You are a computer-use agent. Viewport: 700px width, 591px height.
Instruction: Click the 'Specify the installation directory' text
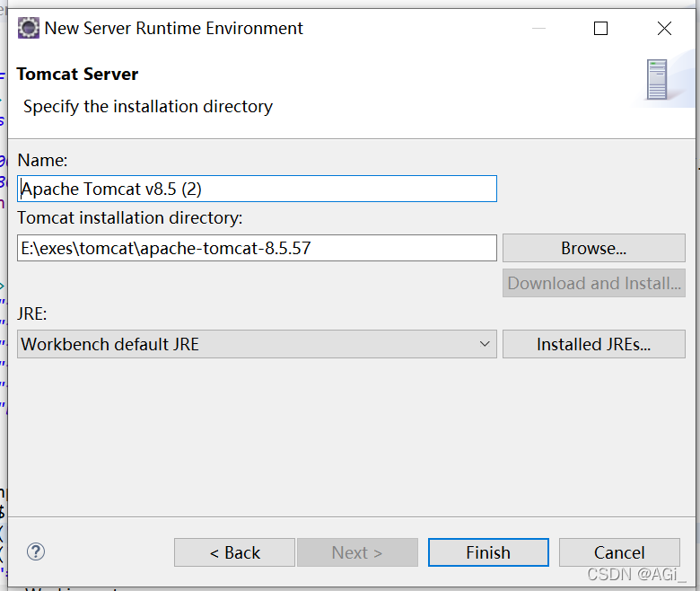pos(148,107)
